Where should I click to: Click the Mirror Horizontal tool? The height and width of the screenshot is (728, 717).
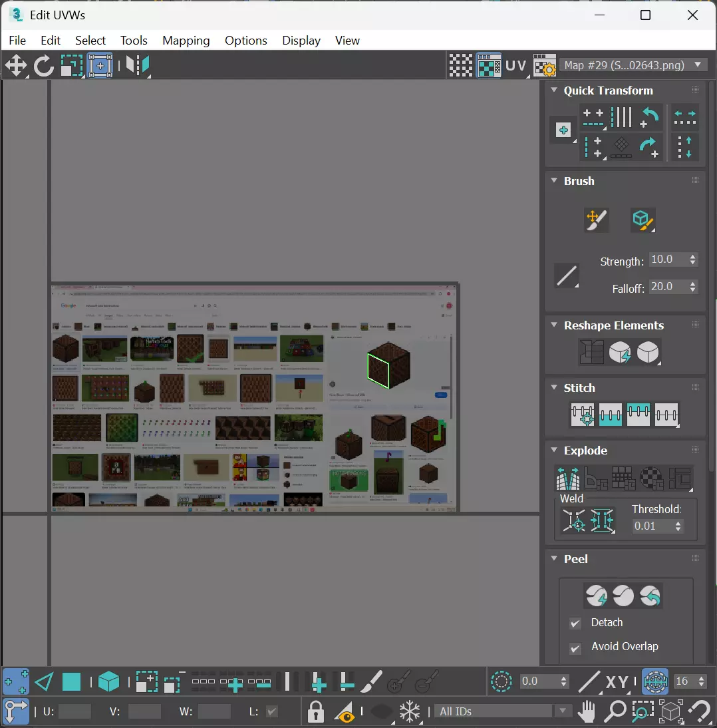(138, 65)
